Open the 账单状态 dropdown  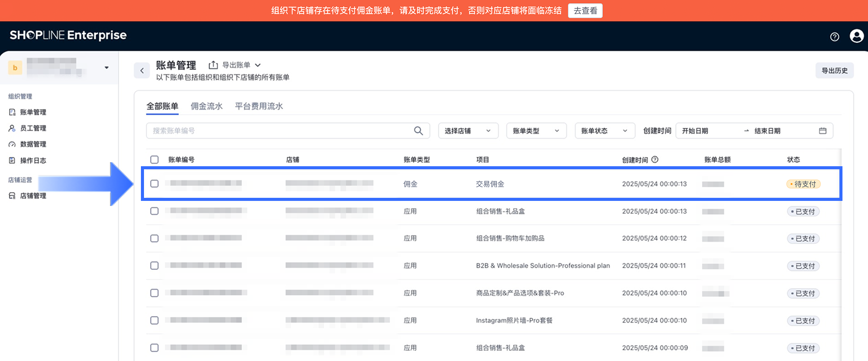(605, 131)
